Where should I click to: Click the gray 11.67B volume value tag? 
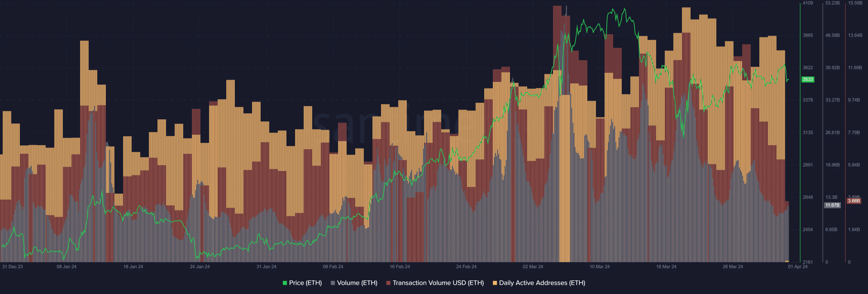coord(832,205)
